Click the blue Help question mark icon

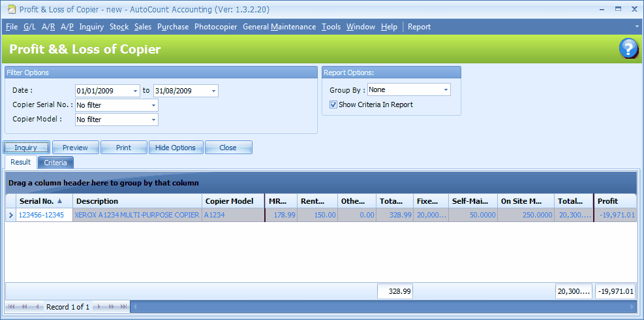[628, 49]
